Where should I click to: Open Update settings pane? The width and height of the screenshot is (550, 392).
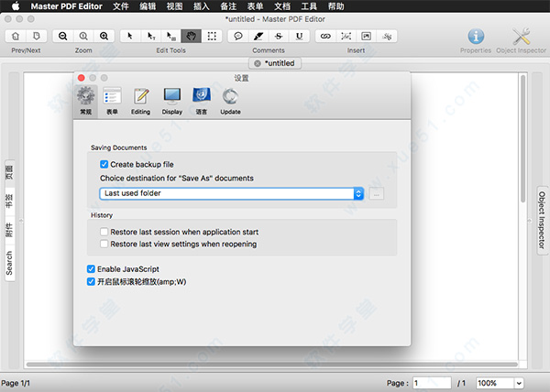pyautogui.click(x=230, y=101)
